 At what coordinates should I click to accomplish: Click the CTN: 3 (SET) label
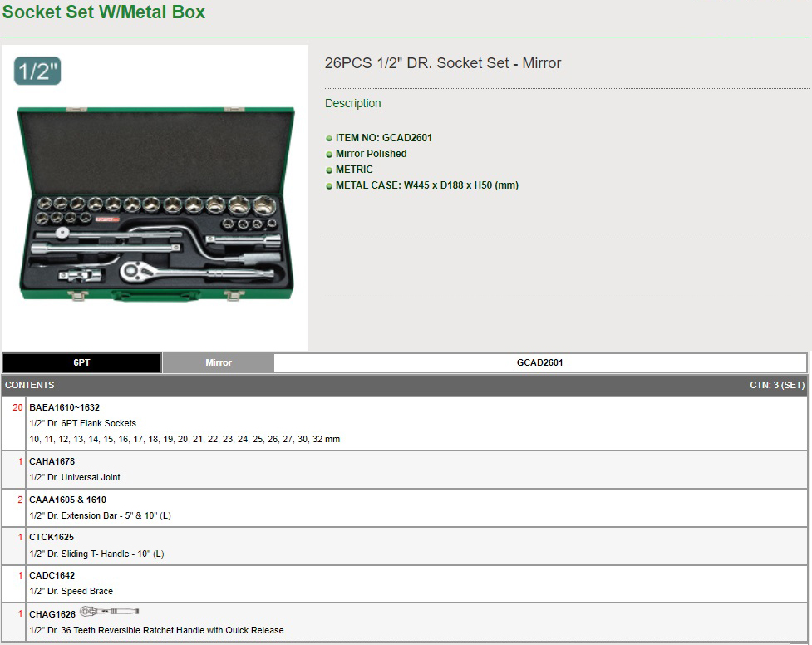point(776,385)
